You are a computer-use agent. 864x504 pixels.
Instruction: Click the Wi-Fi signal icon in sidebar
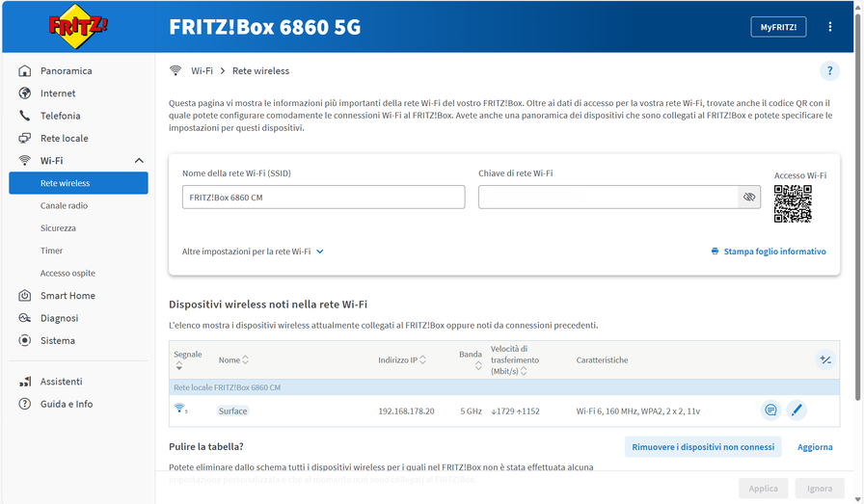coord(25,160)
